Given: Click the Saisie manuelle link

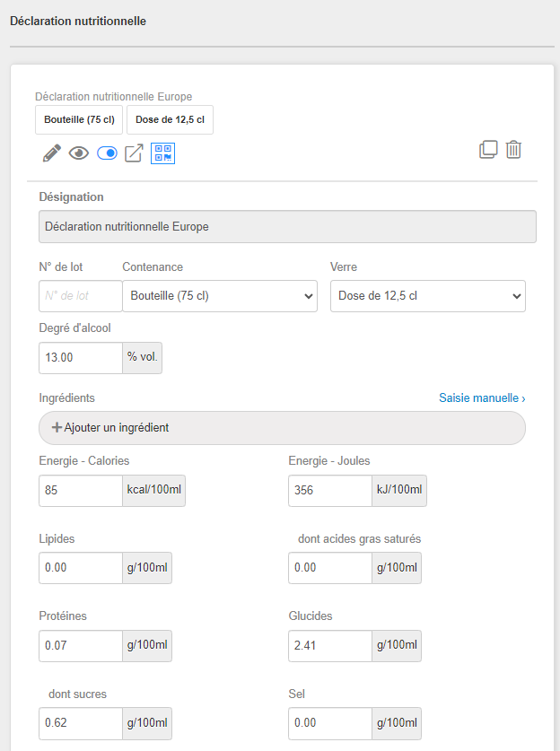Looking at the screenshot, I should (482, 397).
